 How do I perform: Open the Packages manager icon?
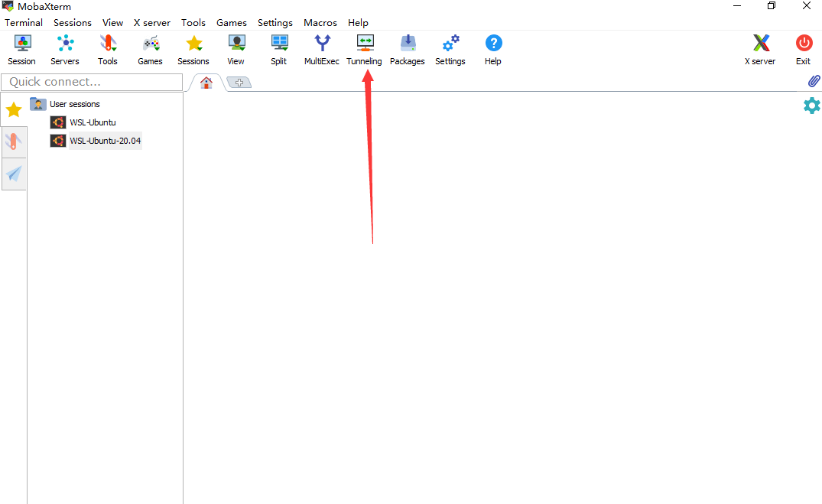[408, 50]
